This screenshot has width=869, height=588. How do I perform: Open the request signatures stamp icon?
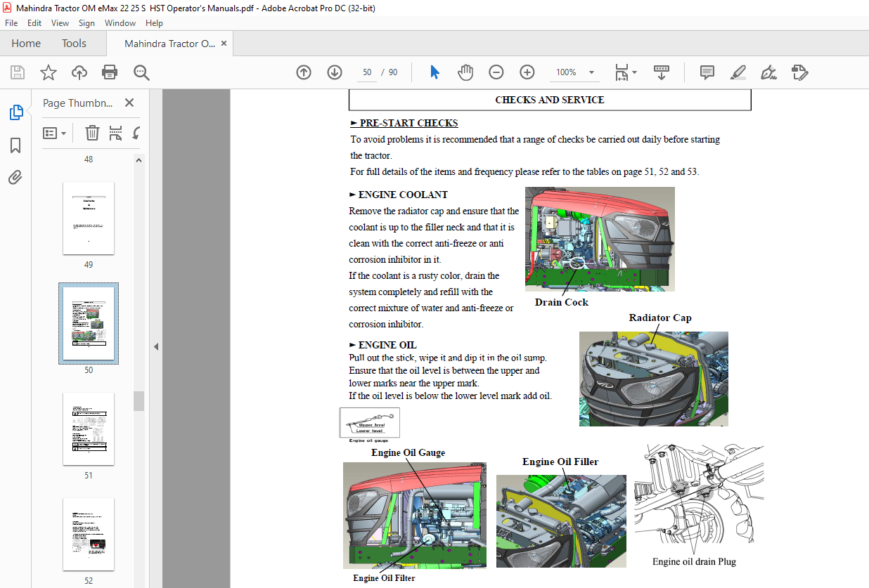click(799, 72)
